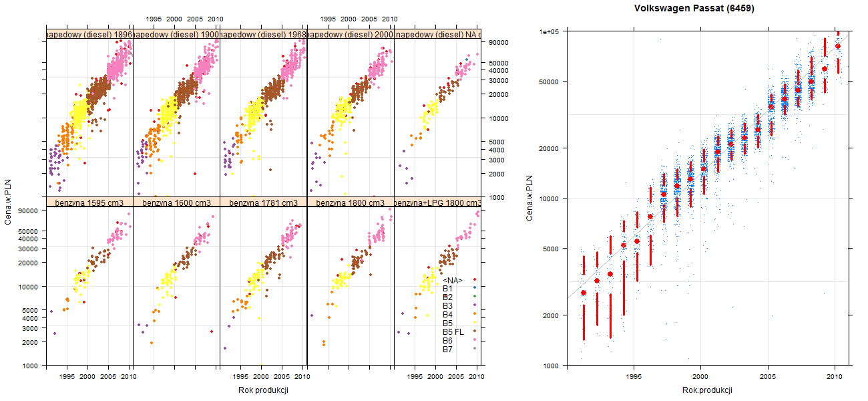Screen dimensions: 868x401
Task: Choose the "B6" legend label
Action: point(447,340)
